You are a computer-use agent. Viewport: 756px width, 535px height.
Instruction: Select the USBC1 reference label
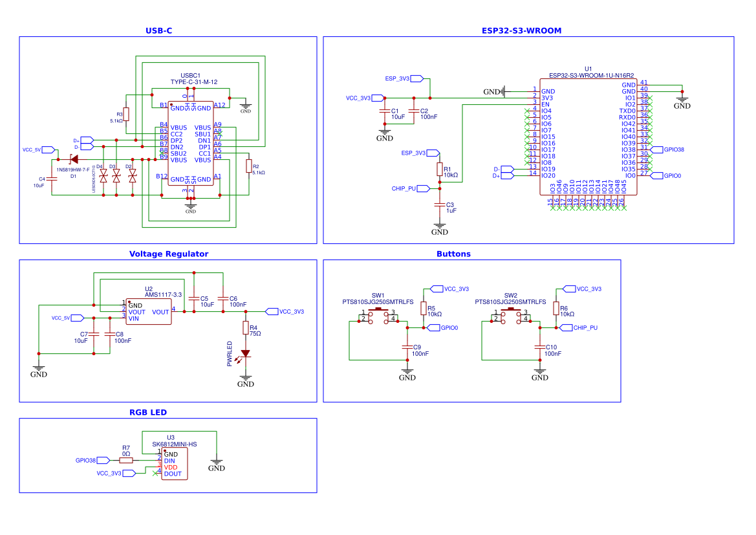click(x=190, y=76)
